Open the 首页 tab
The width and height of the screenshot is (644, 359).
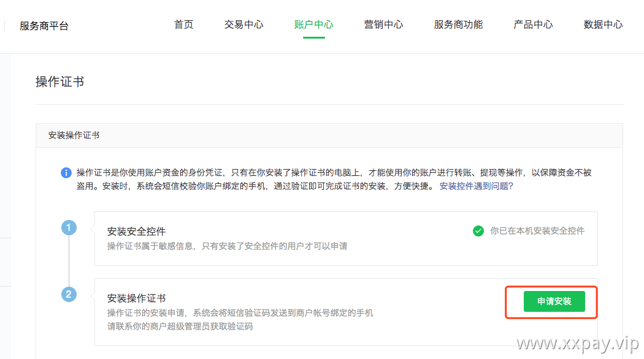click(183, 25)
